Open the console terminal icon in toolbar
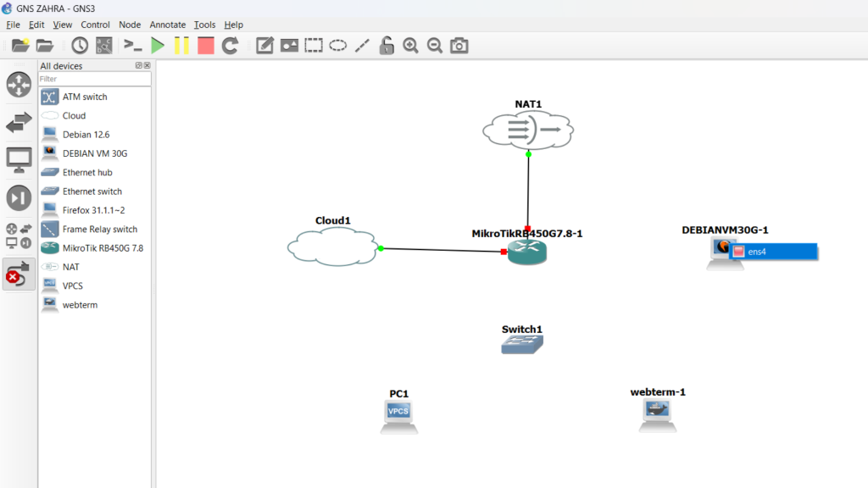 coord(133,46)
